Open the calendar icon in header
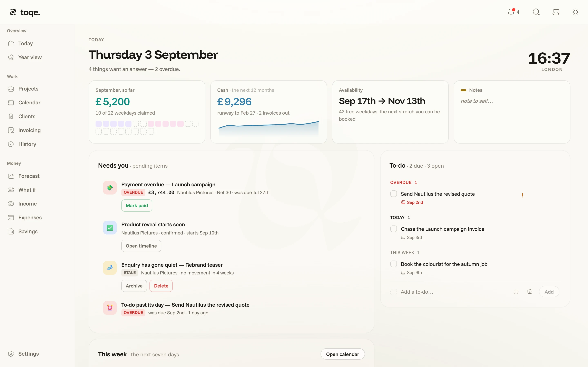 pyautogui.click(x=556, y=12)
